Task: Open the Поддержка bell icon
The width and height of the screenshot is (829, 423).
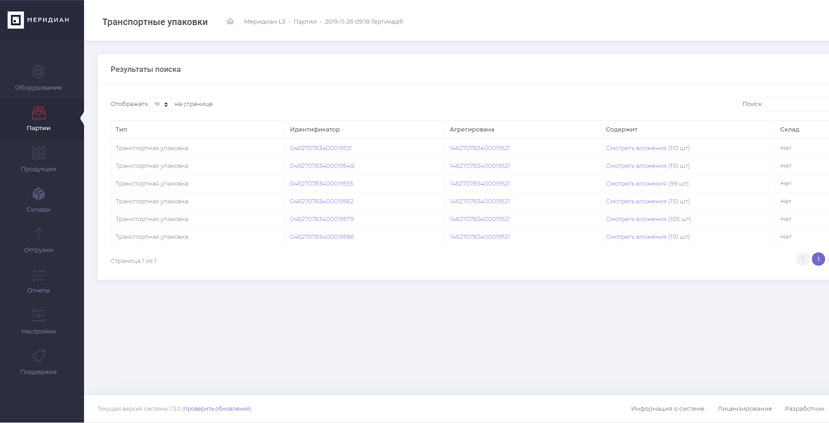Action: (x=39, y=356)
